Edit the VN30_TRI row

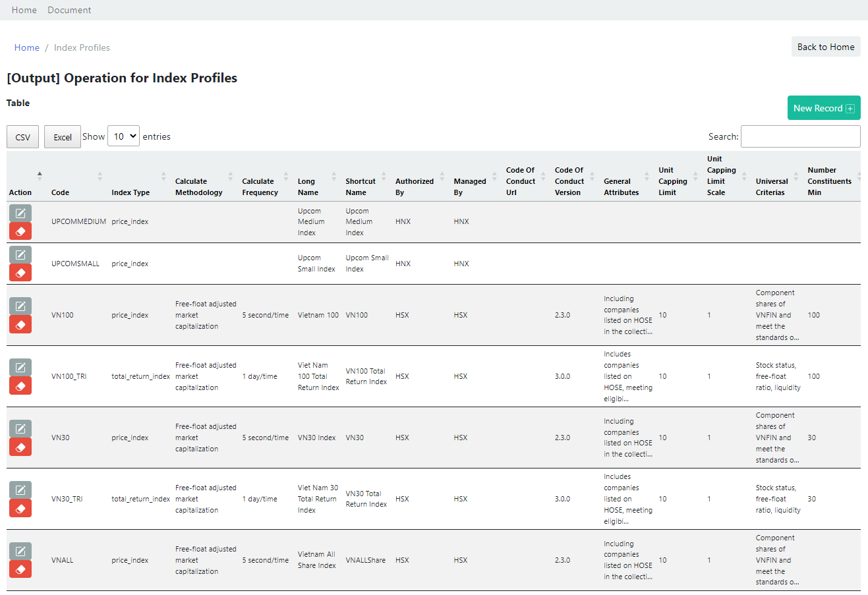coord(20,490)
